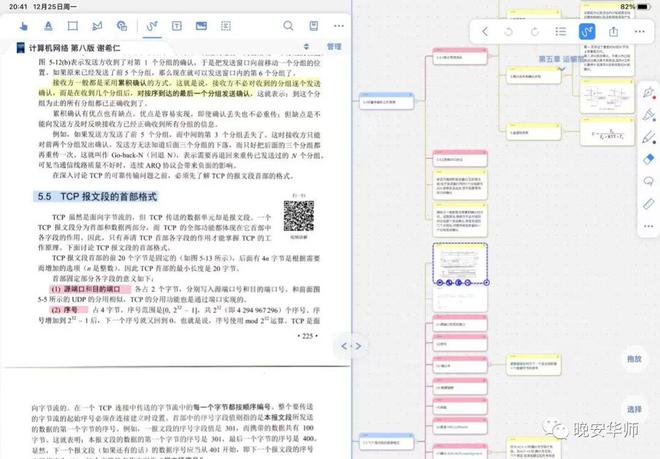Image resolution: width=660 pixels, height=459 pixels.
Task: Toggle handwriting mode in mind map toolbar
Action: coord(587,32)
